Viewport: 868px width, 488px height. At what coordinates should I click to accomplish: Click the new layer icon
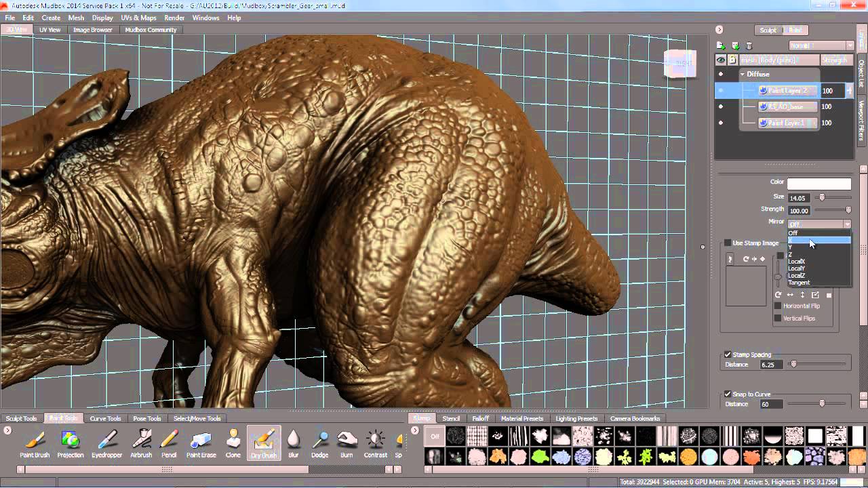721,45
